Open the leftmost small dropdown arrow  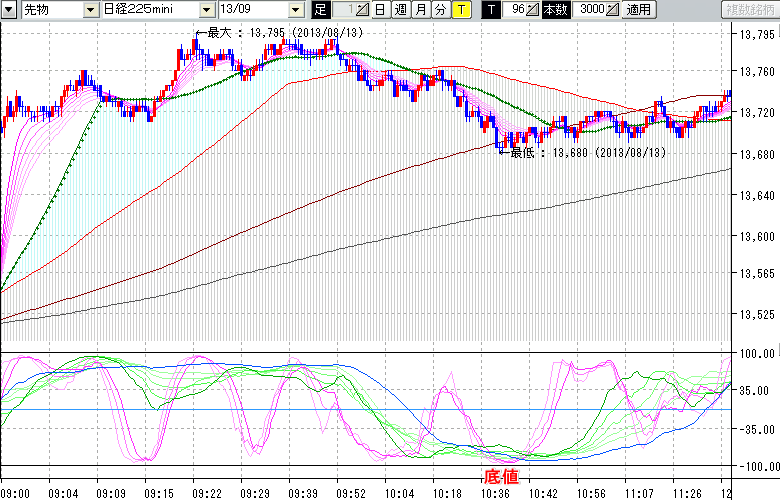[8, 9]
